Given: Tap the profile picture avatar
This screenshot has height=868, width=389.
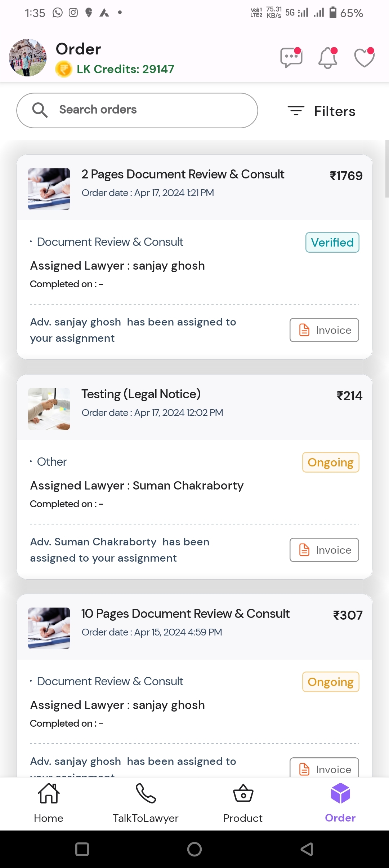Looking at the screenshot, I should [x=28, y=58].
